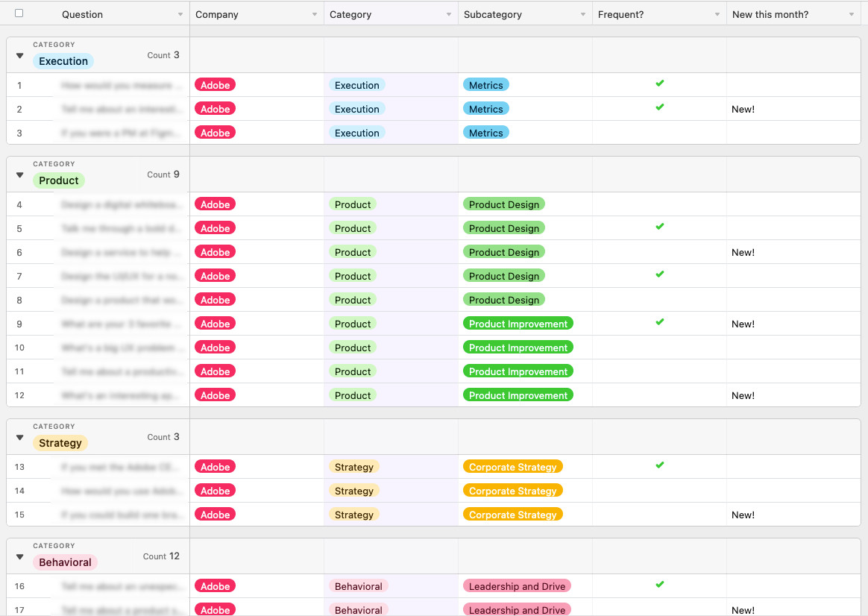Open the Question column dropdown arrow

click(180, 14)
